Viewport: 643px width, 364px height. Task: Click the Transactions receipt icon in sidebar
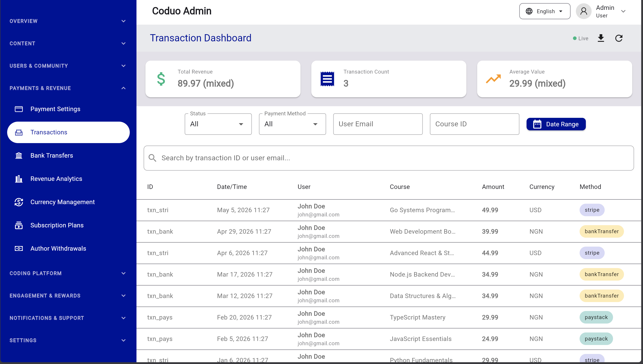[19, 132]
